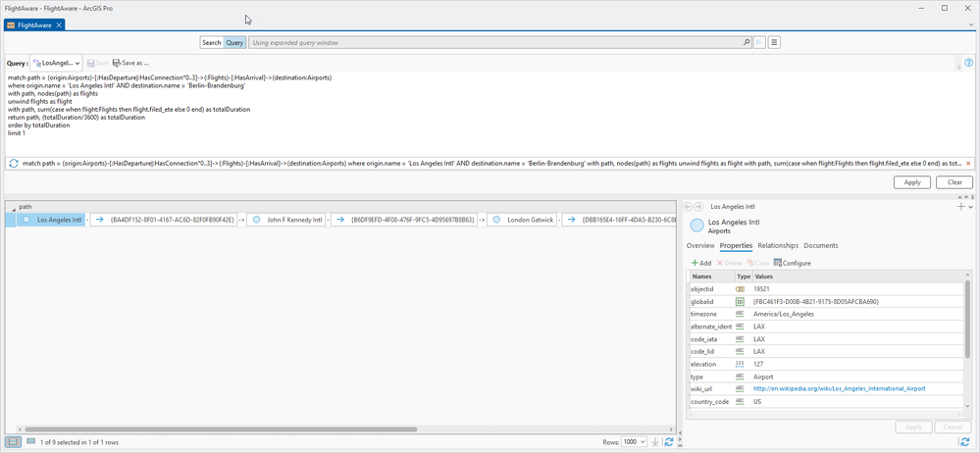The image size is (980, 453).
Task: Click the download arrow icon next to Rows
Action: click(x=655, y=442)
